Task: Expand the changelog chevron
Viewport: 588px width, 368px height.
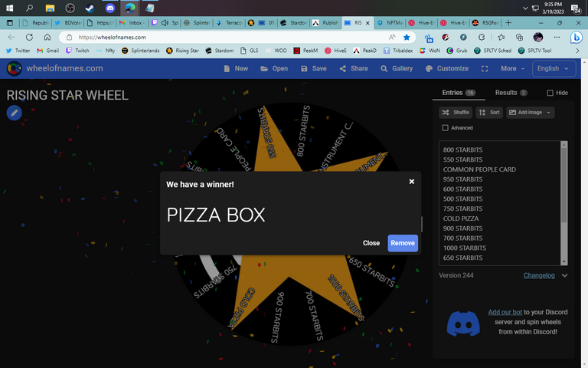Action: coord(564,276)
